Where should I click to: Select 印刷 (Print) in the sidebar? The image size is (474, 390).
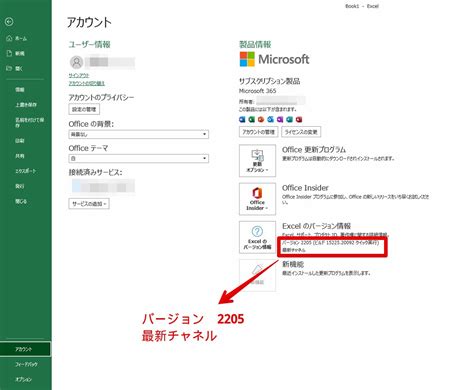[20, 141]
